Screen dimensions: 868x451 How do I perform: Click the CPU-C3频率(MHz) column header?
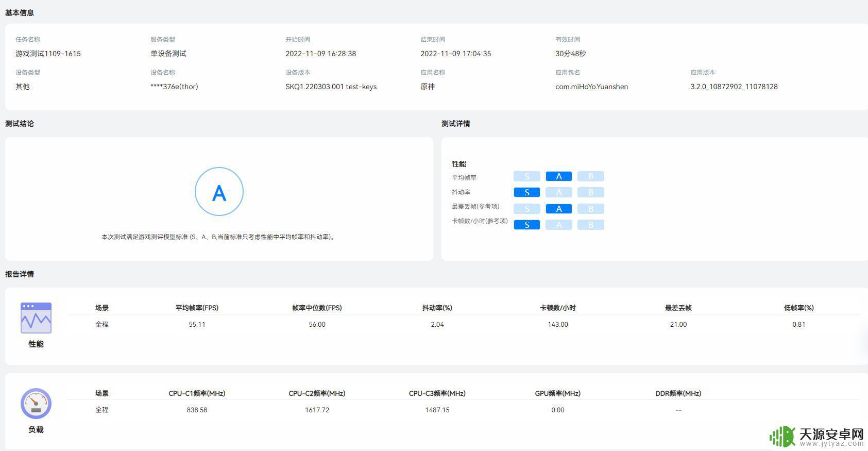point(437,393)
